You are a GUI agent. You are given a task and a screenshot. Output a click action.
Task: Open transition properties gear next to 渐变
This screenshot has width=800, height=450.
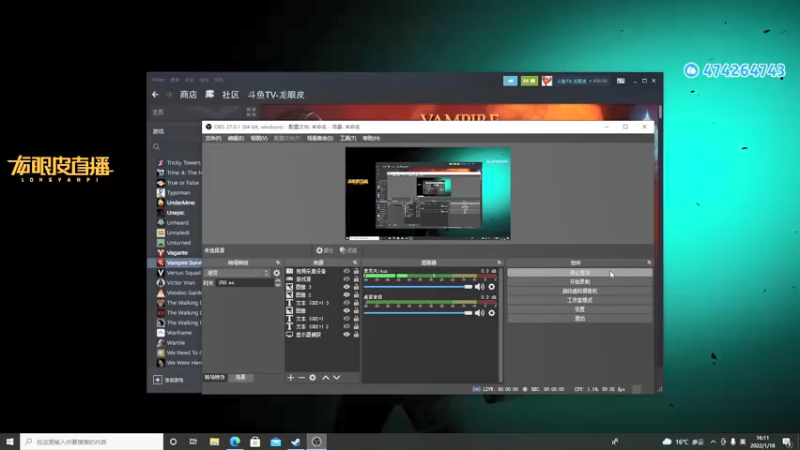click(x=277, y=273)
